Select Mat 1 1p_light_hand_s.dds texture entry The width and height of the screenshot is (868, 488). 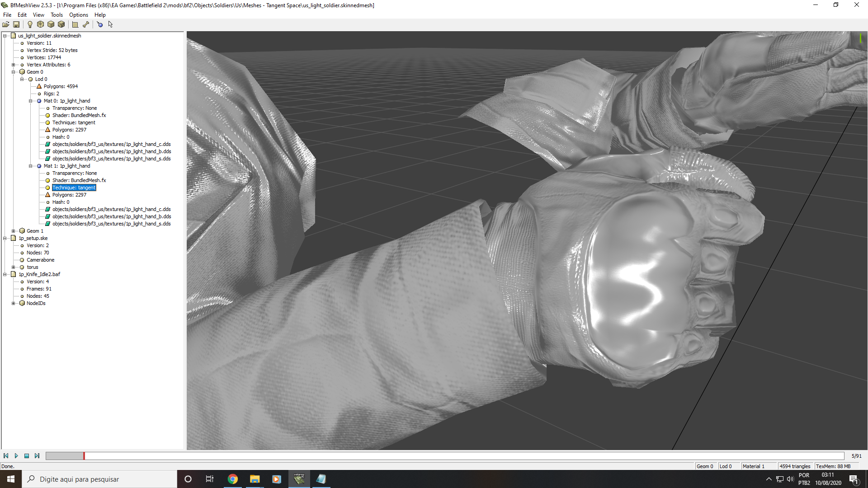point(112,224)
